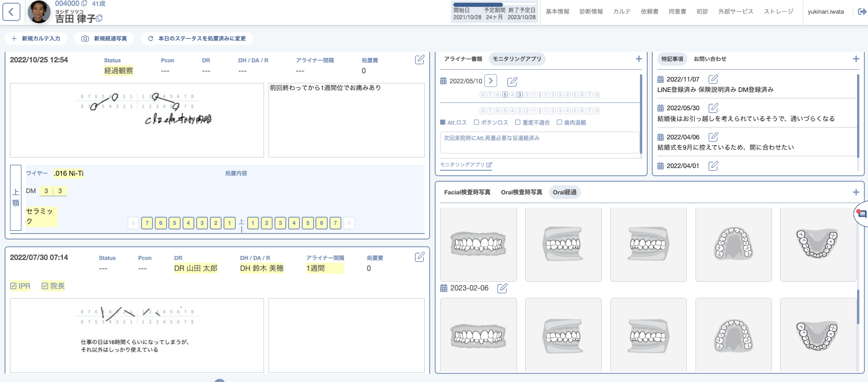Viewport: 868px width, 382px height.
Task: Edit the 2022/10/25 12:54 chart entry
Action: point(420,60)
